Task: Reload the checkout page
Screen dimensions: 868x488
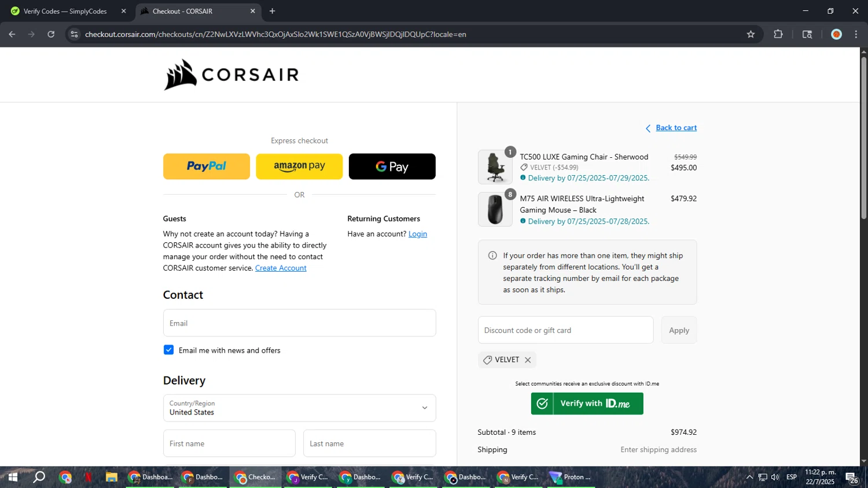Action: pyautogui.click(x=51, y=34)
